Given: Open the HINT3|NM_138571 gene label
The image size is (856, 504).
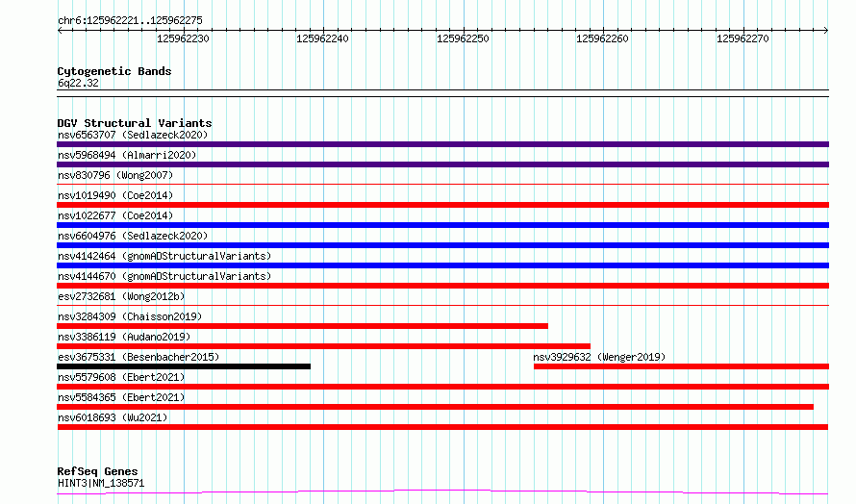Looking at the screenshot, I should pos(101,483).
